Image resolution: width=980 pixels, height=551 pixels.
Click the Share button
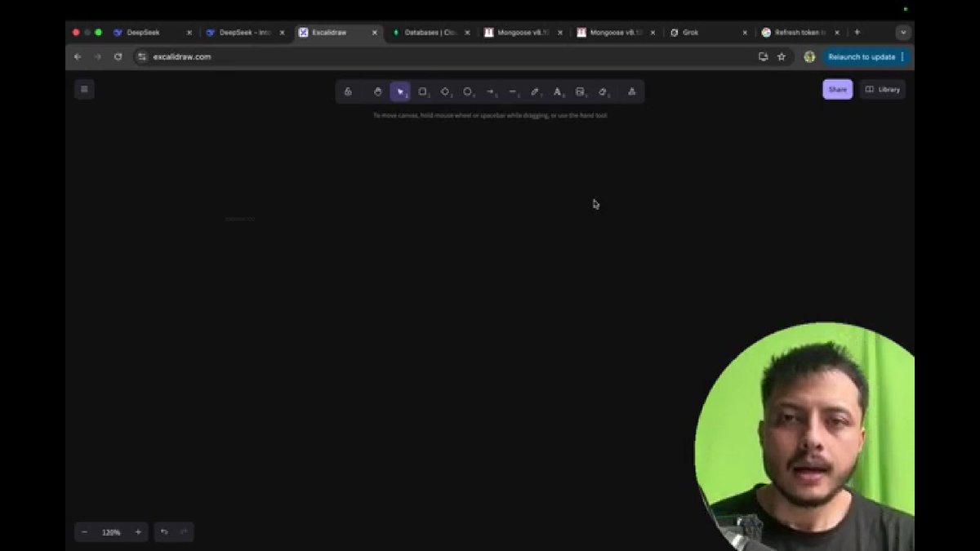point(837,90)
